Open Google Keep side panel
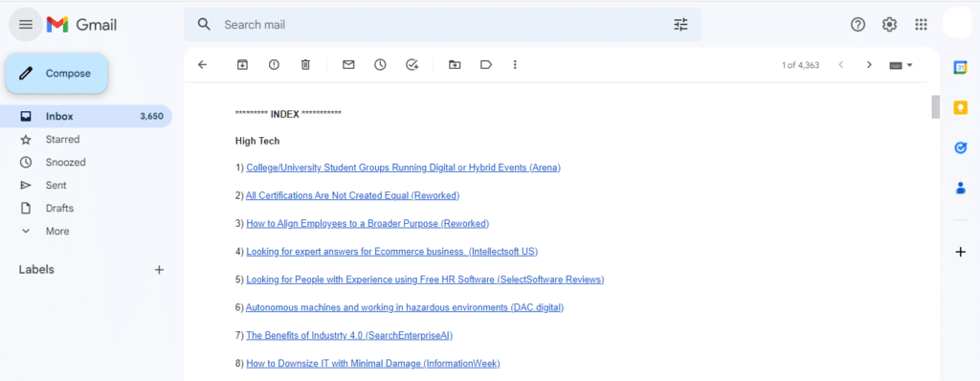 [960, 107]
